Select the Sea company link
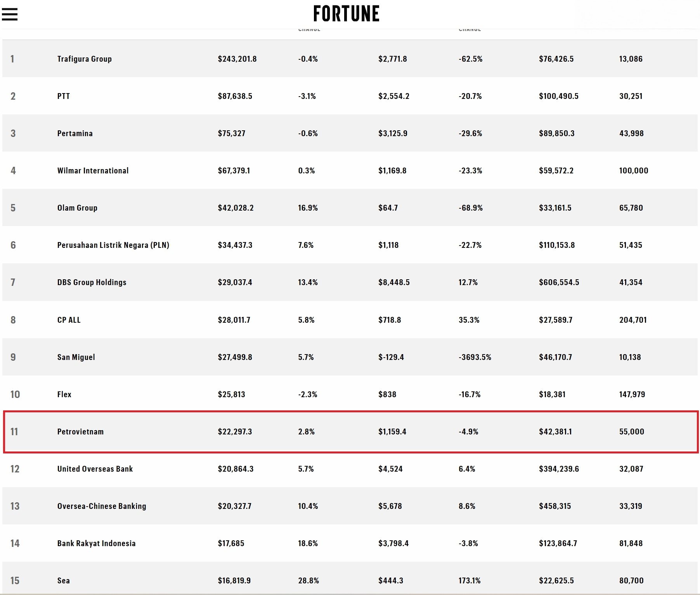The image size is (700, 595). [64, 581]
